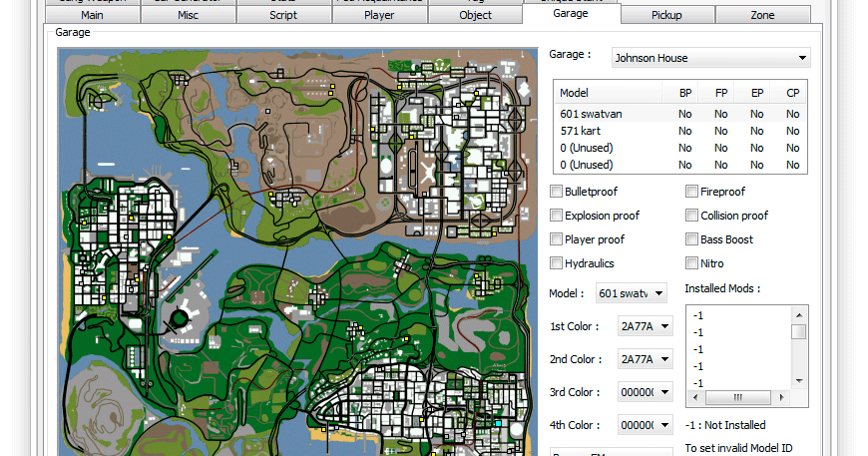Select the Player tab
Viewport: 868px width, 456px height.
click(x=379, y=15)
